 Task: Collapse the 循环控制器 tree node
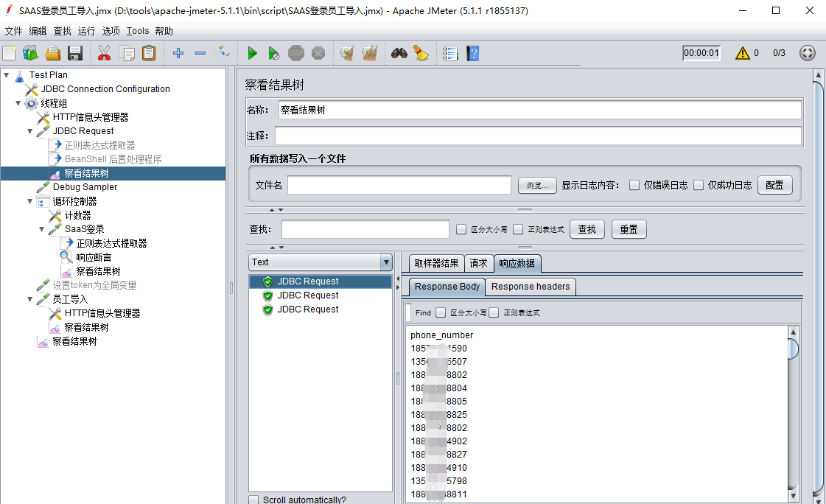click(30, 201)
